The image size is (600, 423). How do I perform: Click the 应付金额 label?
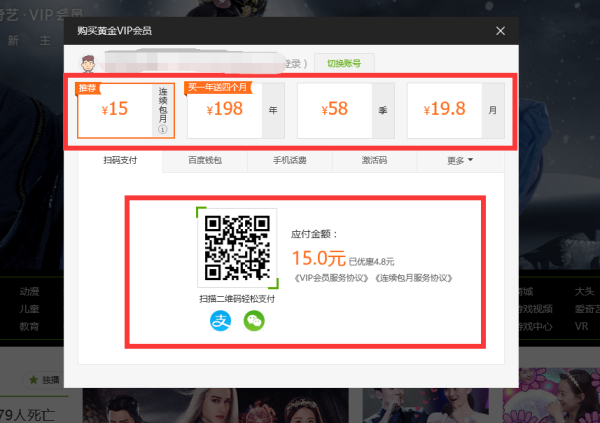pyautogui.click(x=314, y=234)
